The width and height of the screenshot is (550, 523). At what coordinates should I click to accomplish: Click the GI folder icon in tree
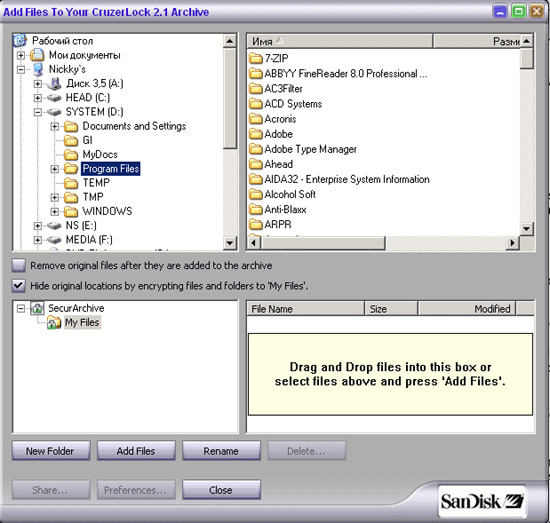pyautogui.click(x=71, y=140)
